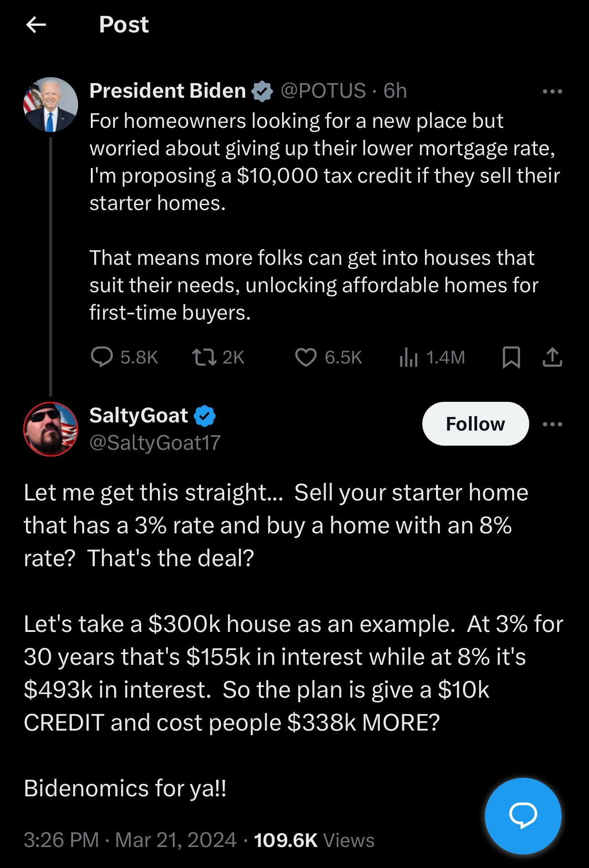View analytics for the 1.4M views post
Image resolution: width=589 pixels, height=868 pixels.
409,357
